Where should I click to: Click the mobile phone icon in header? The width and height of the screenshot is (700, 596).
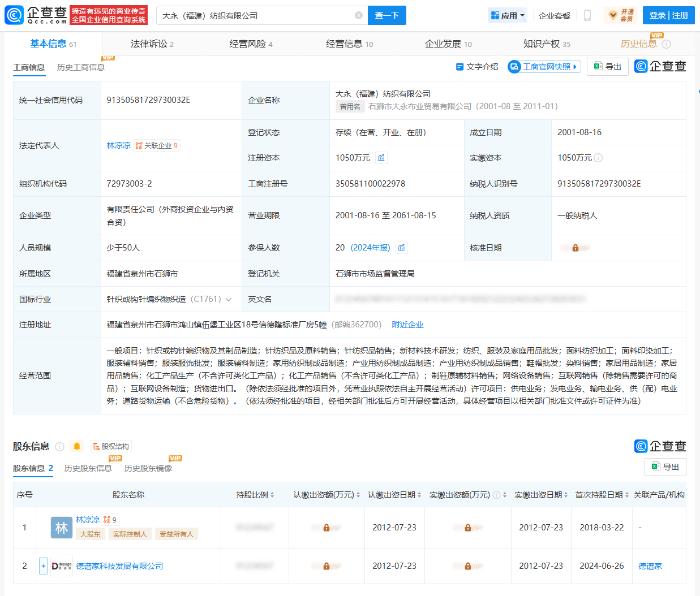[587, 15]
